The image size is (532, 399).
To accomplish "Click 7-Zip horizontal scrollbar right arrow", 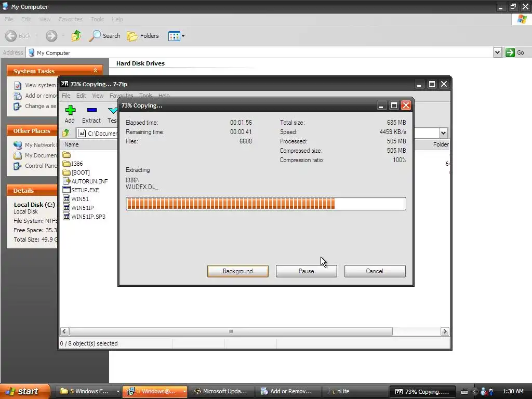I will [x=445, y=331].
